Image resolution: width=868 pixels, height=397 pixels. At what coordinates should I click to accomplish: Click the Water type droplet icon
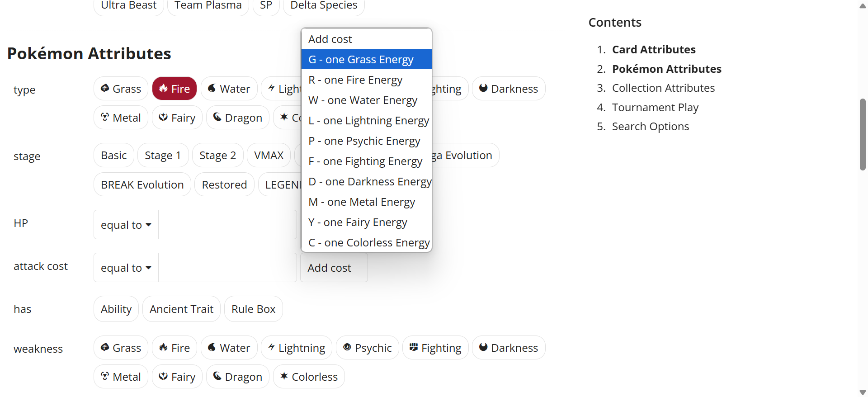(x=212, y=88)
